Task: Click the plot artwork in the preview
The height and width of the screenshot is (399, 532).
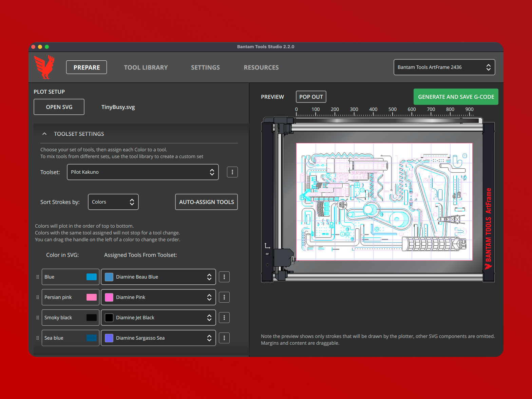Action: (x=384, y=202)
